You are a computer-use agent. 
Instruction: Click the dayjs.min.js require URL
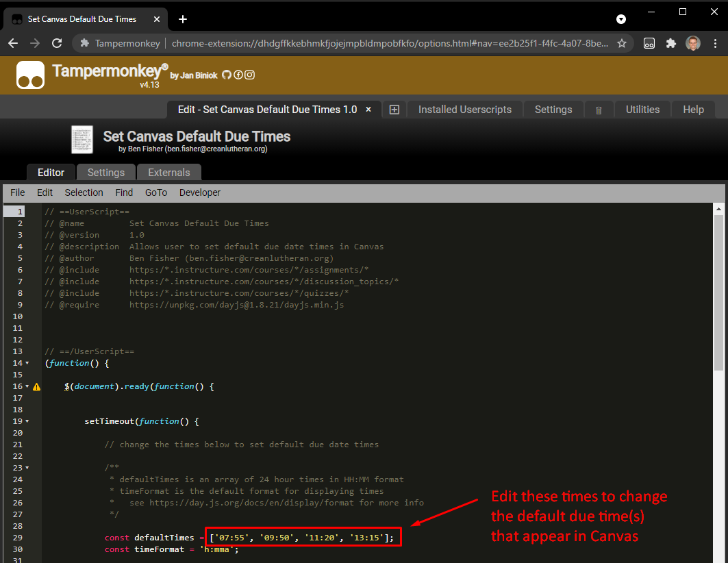tap(237, 305)
